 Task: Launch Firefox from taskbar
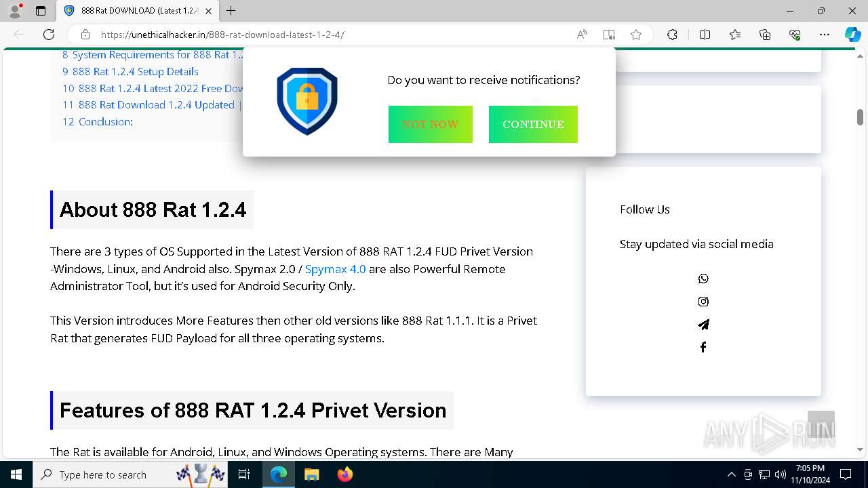tap(344, 474)
